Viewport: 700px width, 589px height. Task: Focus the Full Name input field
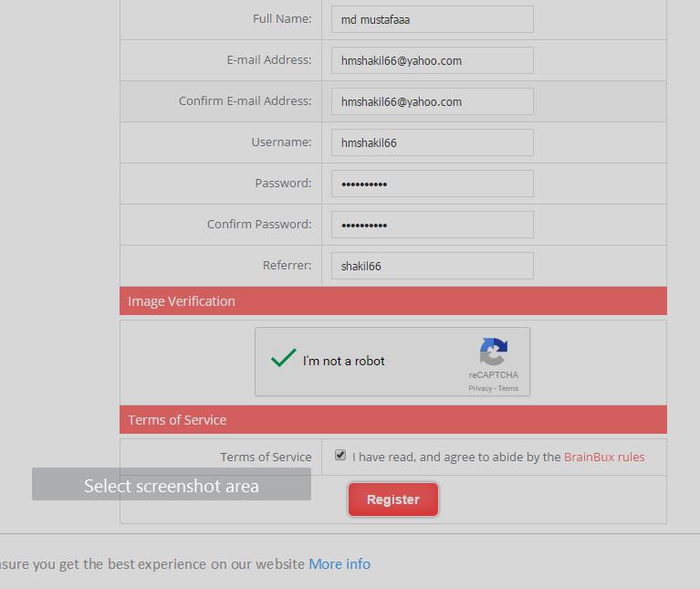tap(432, 19)
